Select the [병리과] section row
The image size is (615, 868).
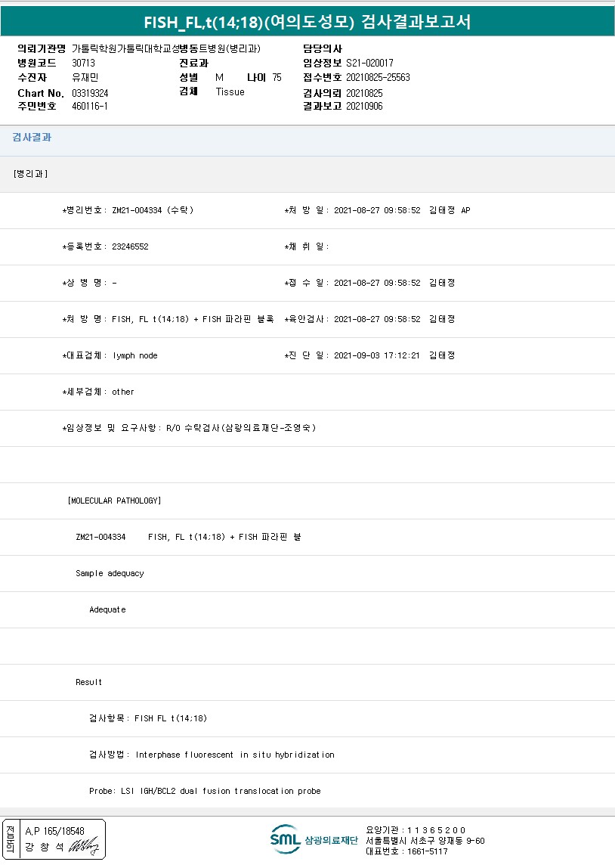pyautogui.click(x=31, y=174)
